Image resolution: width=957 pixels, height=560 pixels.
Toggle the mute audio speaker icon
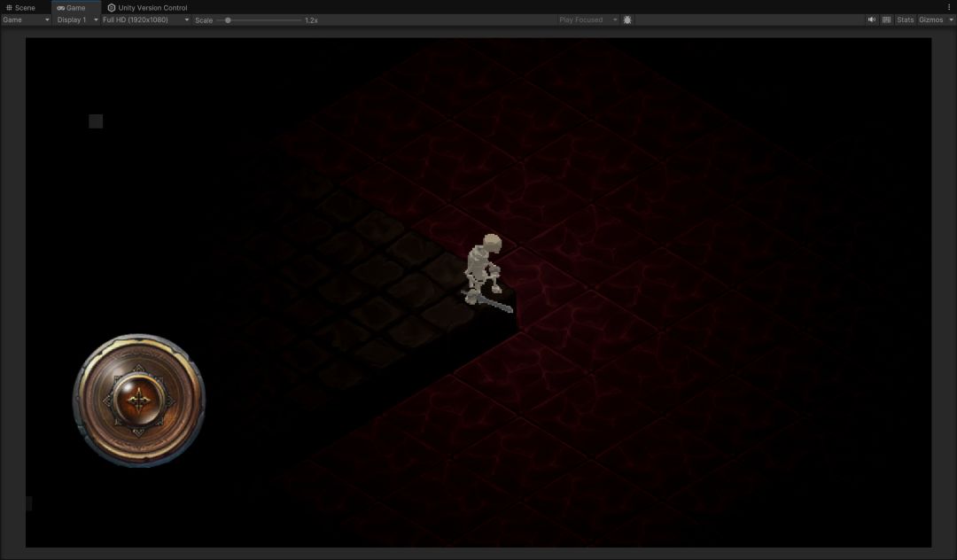pyautogui.click(x=872, y=19)
